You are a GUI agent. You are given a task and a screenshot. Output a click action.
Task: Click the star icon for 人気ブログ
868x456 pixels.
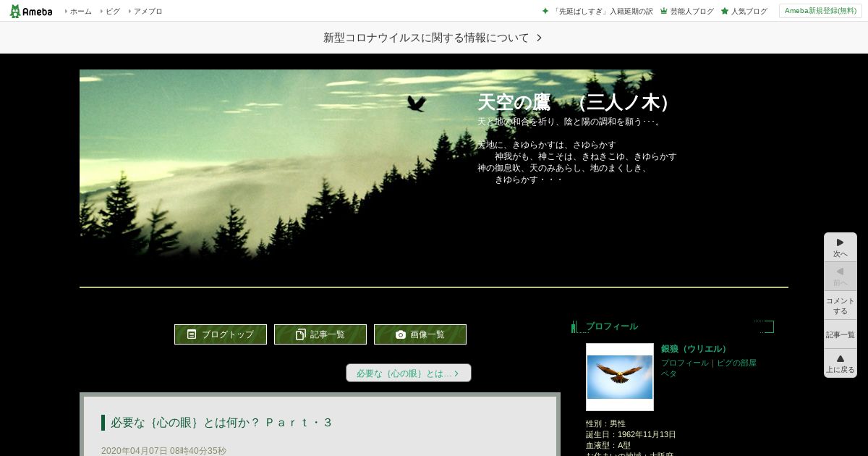tap(725, 11)
